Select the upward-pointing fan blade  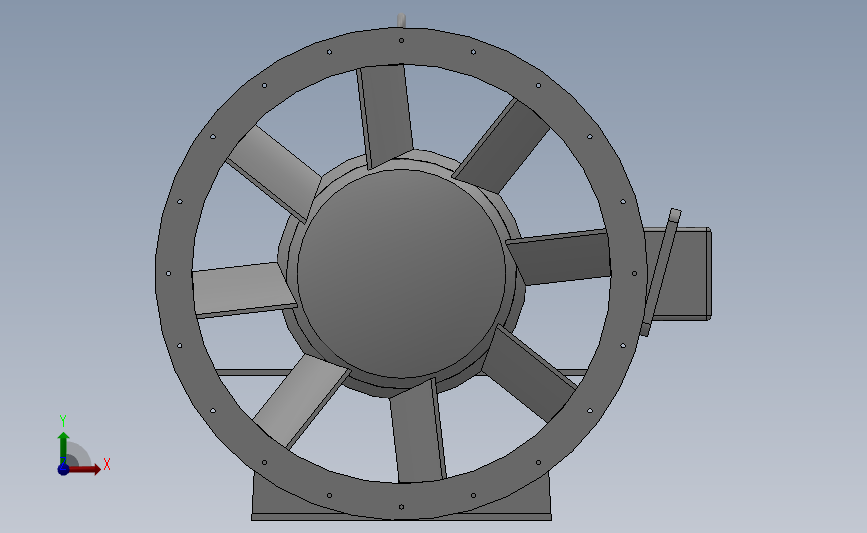click(385, 115)
